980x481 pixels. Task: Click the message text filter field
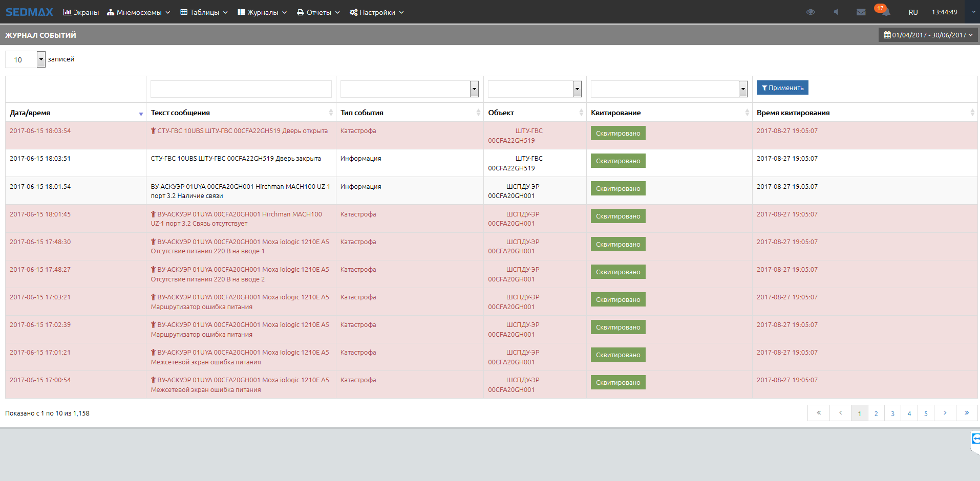(x=241, y=89)
